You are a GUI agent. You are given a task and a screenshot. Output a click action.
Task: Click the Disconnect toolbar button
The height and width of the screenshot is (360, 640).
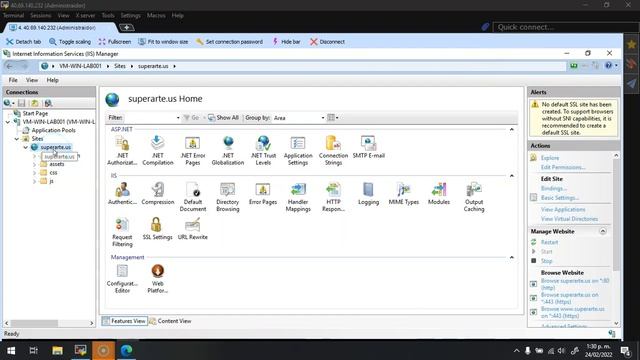[x=327, y=42]
